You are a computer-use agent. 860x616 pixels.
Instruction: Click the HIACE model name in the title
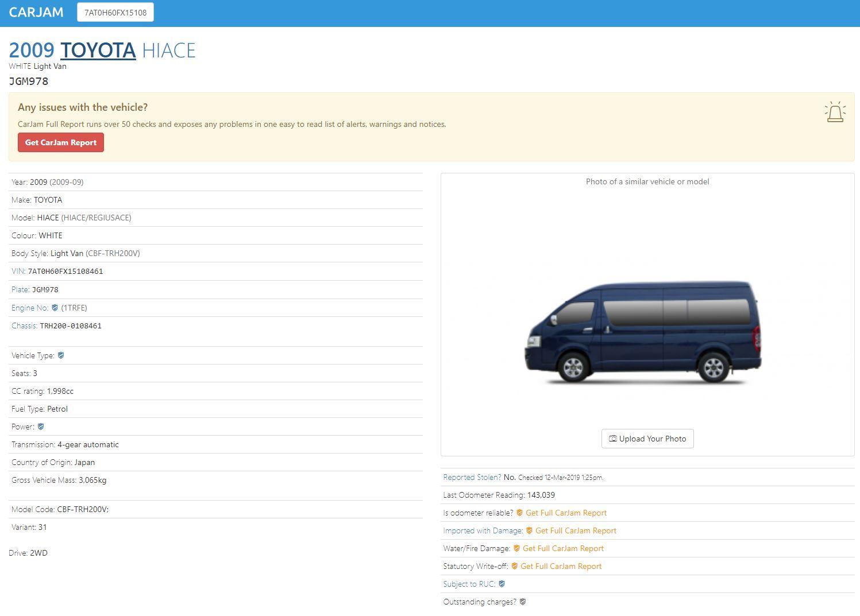point(169,51)
